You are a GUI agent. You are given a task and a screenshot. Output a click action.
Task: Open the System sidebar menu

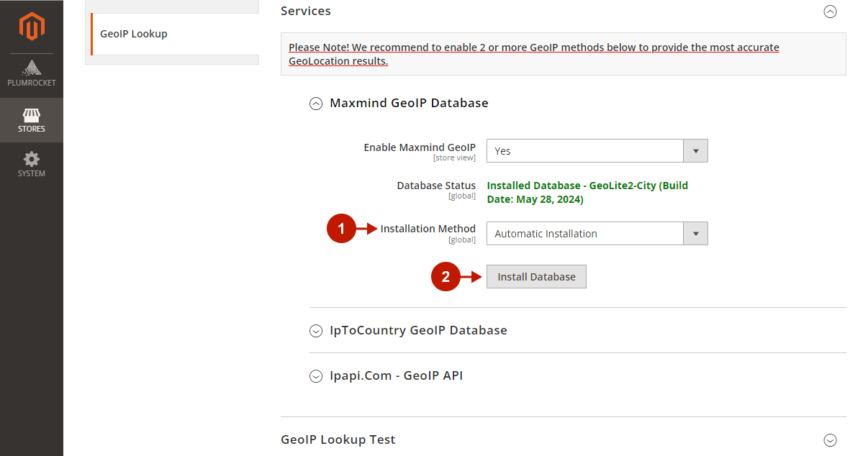(32, 165)
